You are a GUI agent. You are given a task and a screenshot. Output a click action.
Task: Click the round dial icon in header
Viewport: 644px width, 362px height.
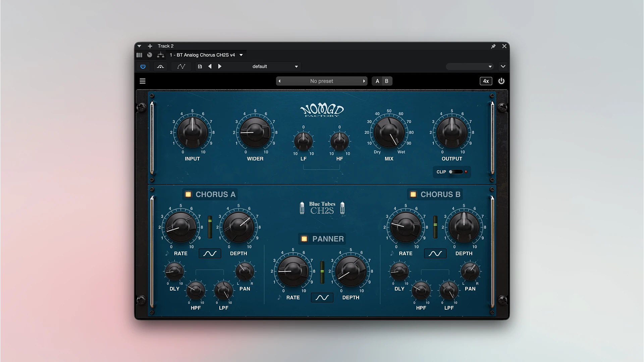tap(150, 55)
